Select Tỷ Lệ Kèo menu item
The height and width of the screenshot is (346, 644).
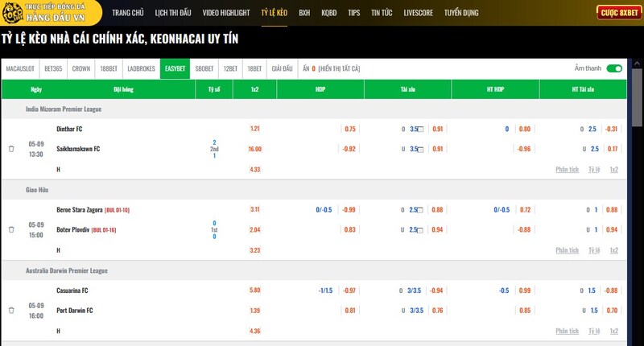(x=275, y=13)
